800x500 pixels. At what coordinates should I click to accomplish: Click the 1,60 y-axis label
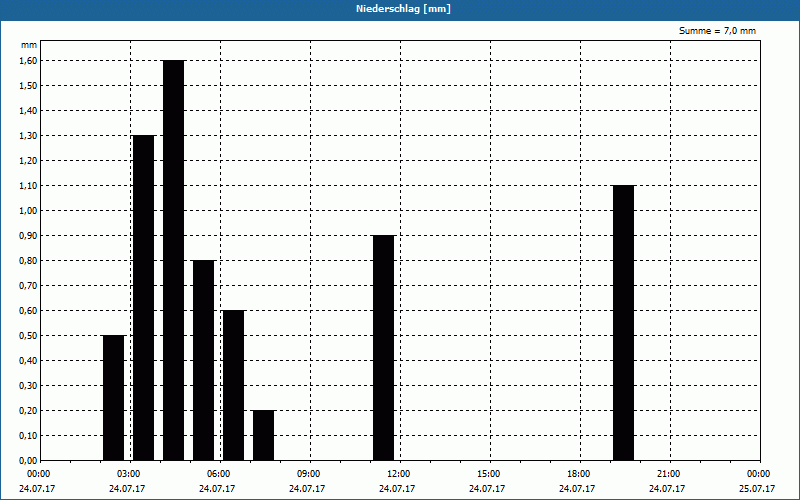[29, 61]
